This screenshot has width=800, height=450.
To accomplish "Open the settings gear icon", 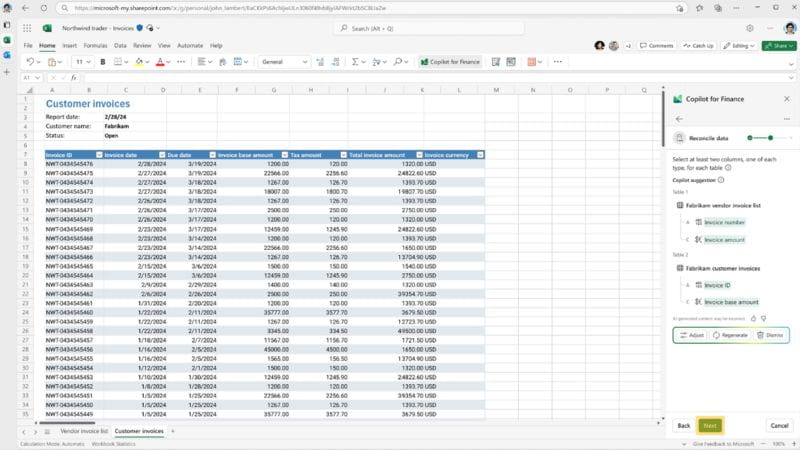I will [x=749, y=28].
